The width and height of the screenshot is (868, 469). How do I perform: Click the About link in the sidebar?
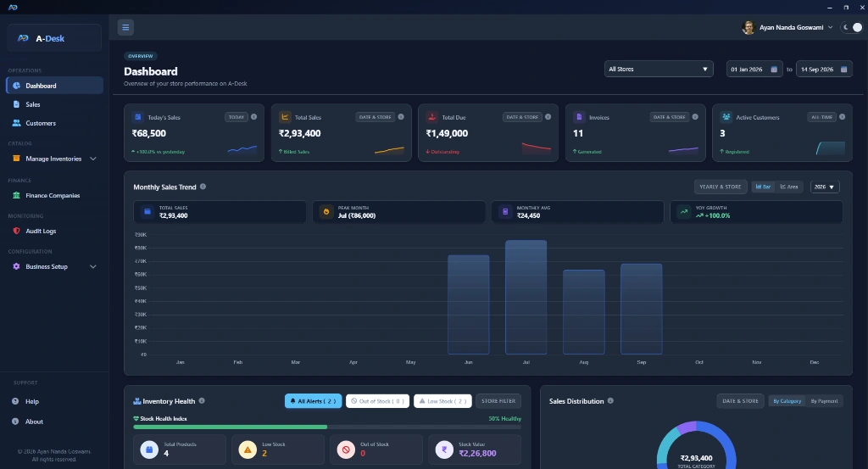55,422
